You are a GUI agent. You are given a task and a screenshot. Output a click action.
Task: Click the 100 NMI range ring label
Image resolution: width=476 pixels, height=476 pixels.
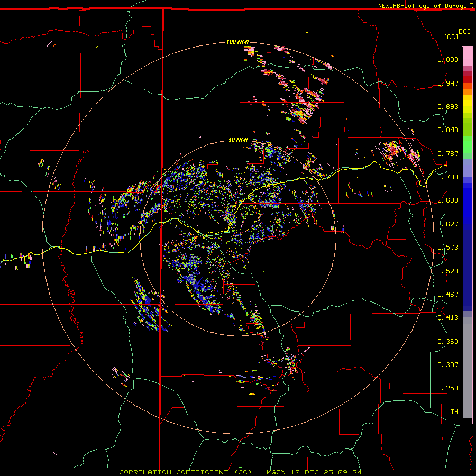click(x=237, y=42)
